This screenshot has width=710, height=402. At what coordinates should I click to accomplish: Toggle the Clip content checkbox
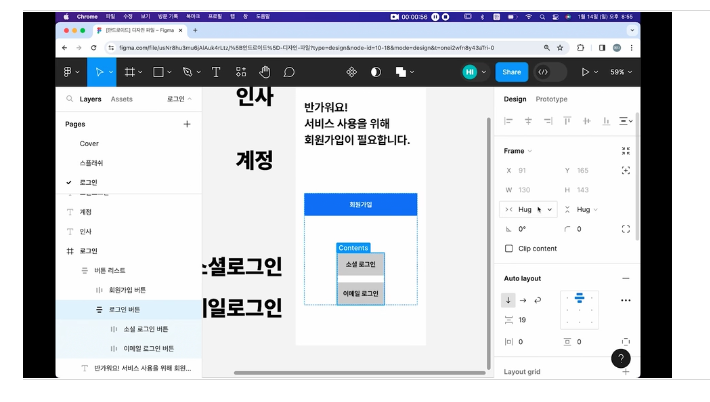[509, 249]
